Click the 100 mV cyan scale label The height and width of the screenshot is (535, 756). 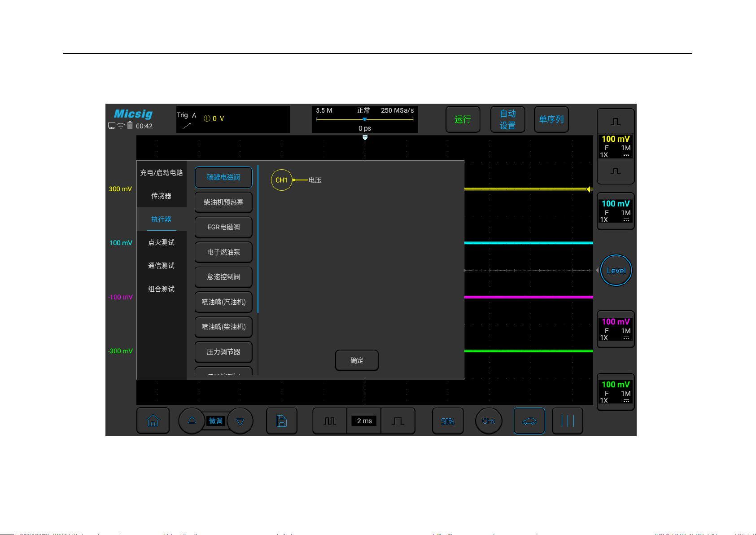coord(121,243)
